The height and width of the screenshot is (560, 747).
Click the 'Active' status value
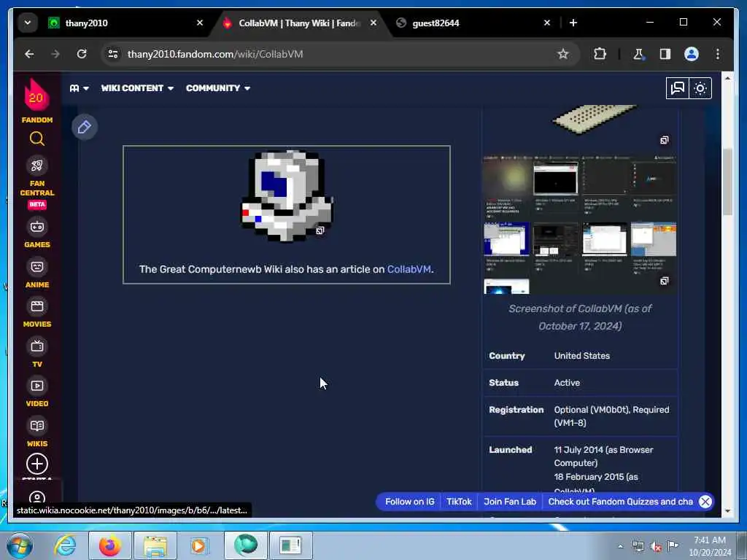click(x=566, y=382)
